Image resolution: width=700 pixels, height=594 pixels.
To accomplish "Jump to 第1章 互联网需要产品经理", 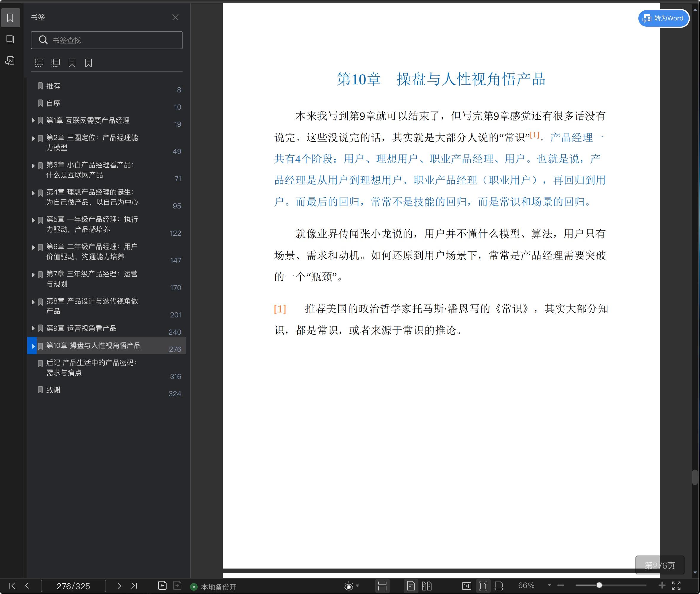I will 88,121.
